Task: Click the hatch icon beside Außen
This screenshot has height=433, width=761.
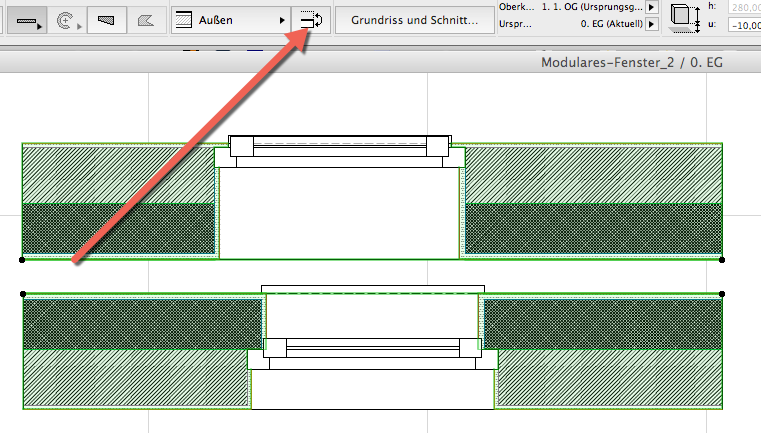Action: [184, 20]
